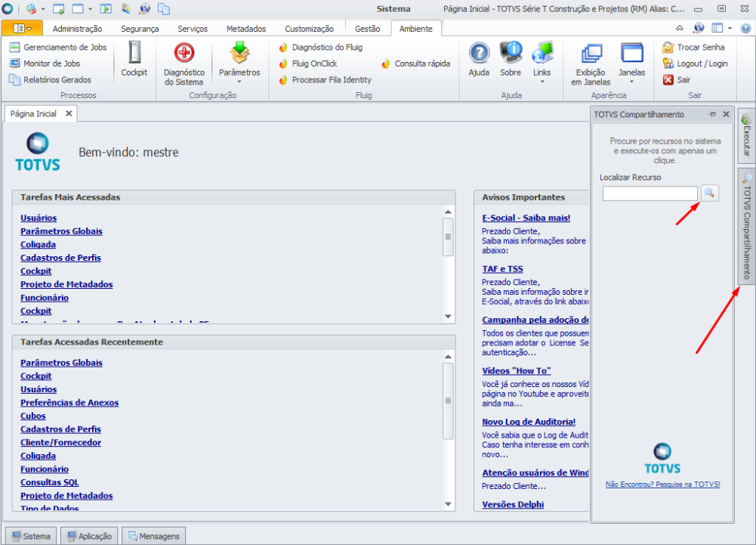Screen dimensions: 756x545
Task: Switch to the Administração ribbon tab
Action: [x=77, y=29]
